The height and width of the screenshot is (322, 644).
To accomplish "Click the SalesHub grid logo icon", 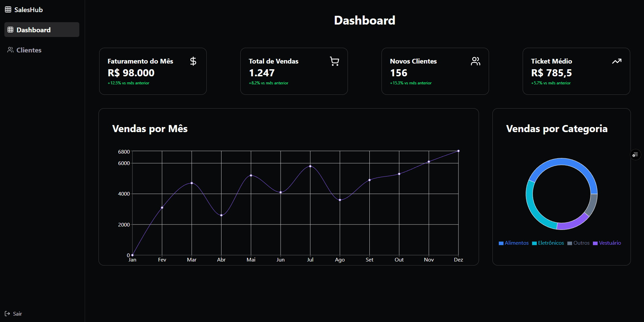I will [8, 9].
